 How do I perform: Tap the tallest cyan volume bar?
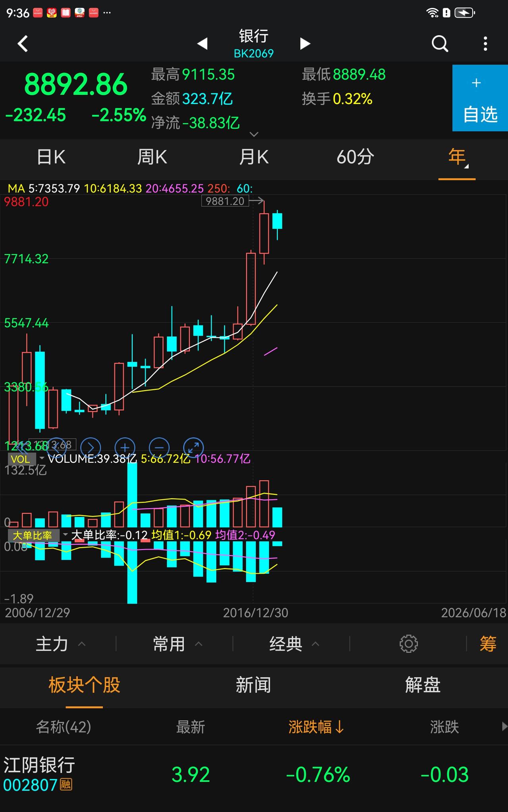[x=132, y=494]
